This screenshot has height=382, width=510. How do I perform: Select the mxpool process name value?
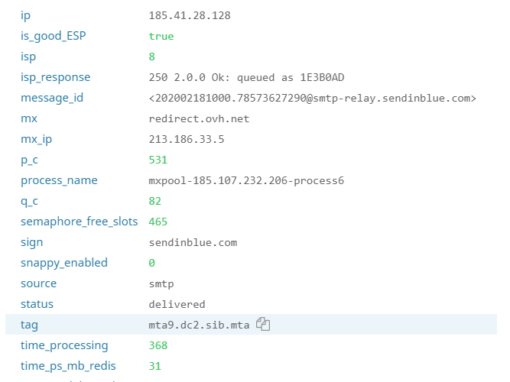click(x=246, y=181)
